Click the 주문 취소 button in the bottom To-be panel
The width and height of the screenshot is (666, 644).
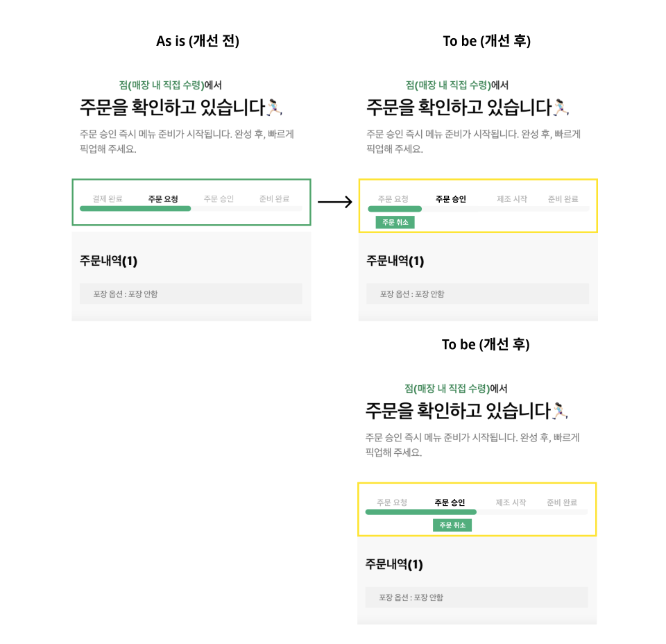[x=452, y=525]
